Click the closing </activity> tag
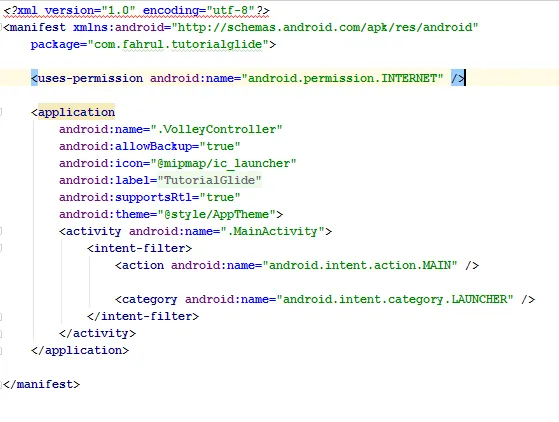 [x=97, y=334]
